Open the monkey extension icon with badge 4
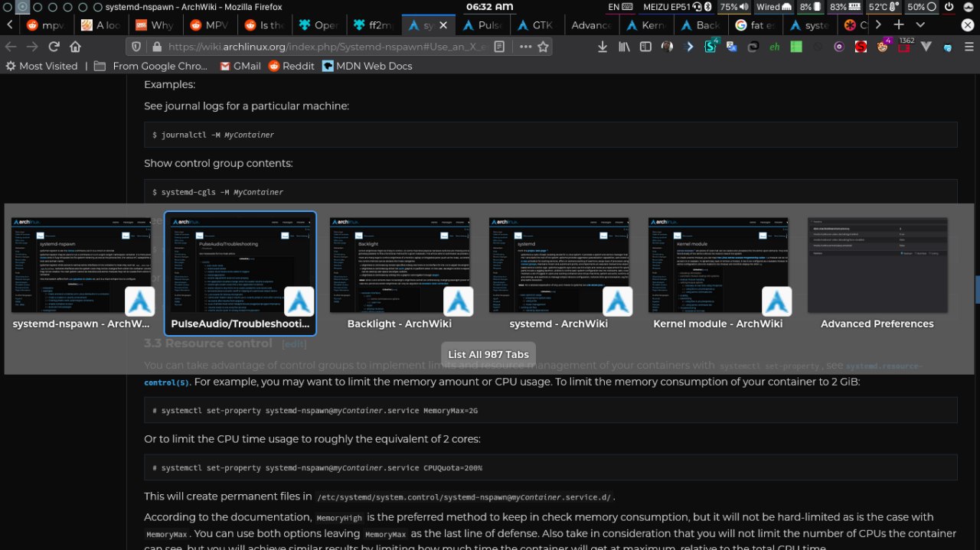 [x=883, y=46]
